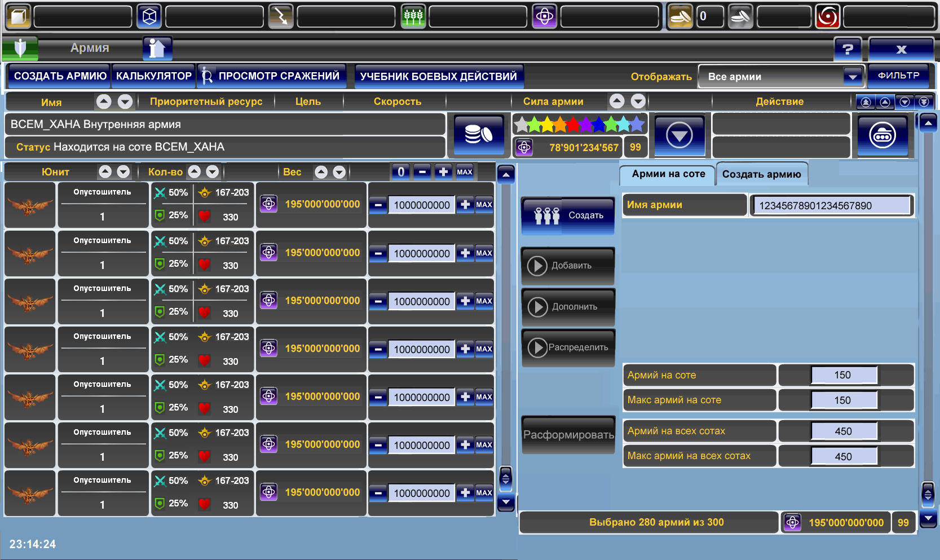This screenshot has width=940, height=560.
Task: Click the red spiral icon in top bar
Action: point(827,17)
